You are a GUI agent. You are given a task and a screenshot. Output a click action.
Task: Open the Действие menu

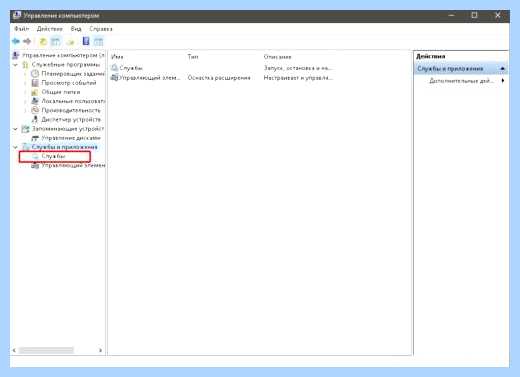coord(50,29)
